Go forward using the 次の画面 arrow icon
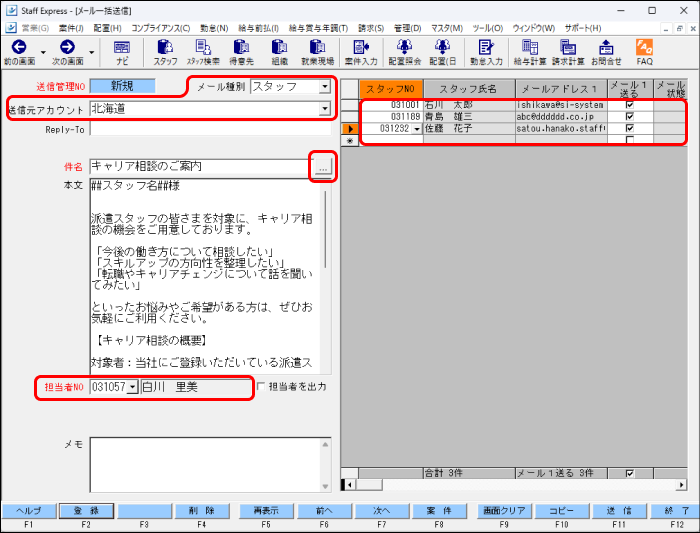 click(67, 47)
